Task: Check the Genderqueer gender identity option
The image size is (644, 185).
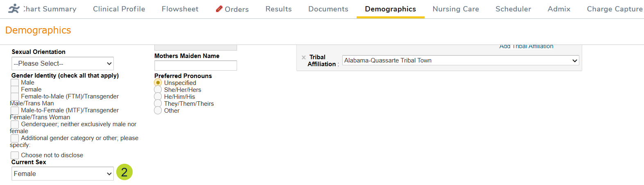Action: click(15, 124)
